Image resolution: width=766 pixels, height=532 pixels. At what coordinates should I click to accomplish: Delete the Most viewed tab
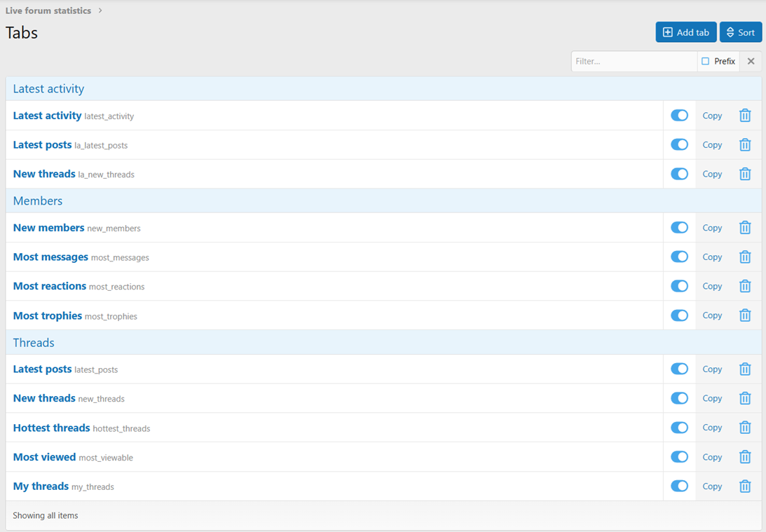coord(745,457)
